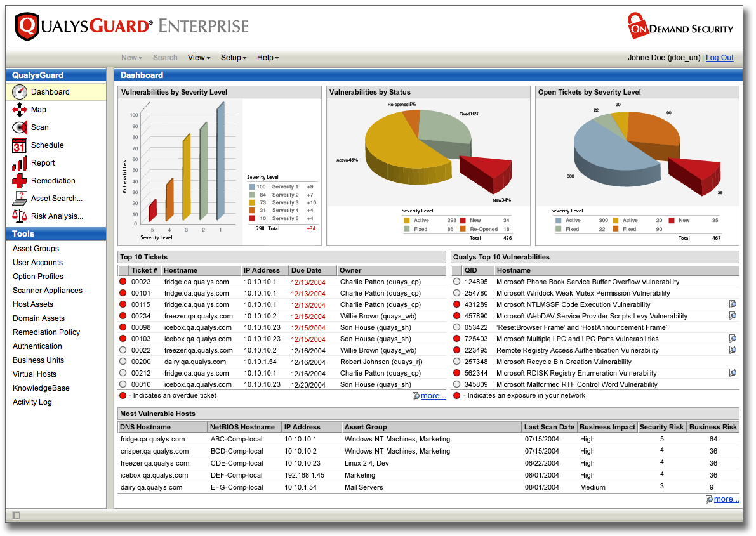Screen dimensions: 756x536
Task: Select Map in the sidebar
Action: [x=39, y=110]
